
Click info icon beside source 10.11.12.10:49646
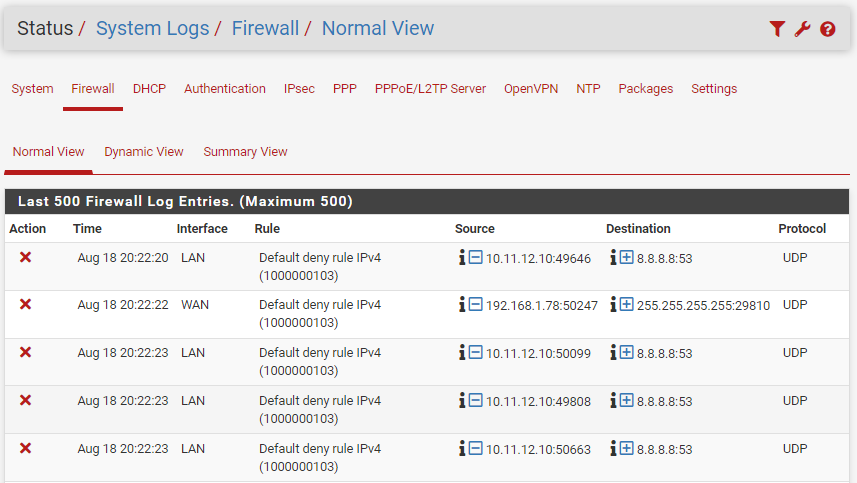click(x=462, y=258)
